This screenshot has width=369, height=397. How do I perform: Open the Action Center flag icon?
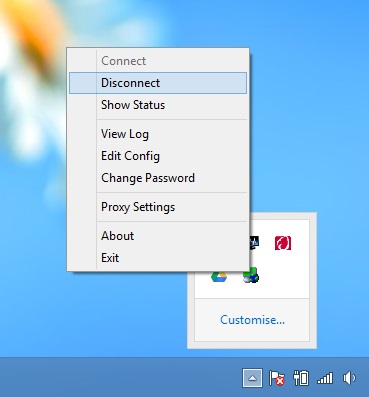(277, 379)
